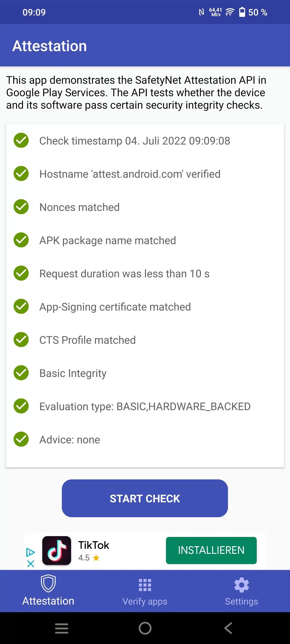Open the Verify apps grid icon
The width and height of the screenshot is (290, 644).
click(x=145, y=585)
